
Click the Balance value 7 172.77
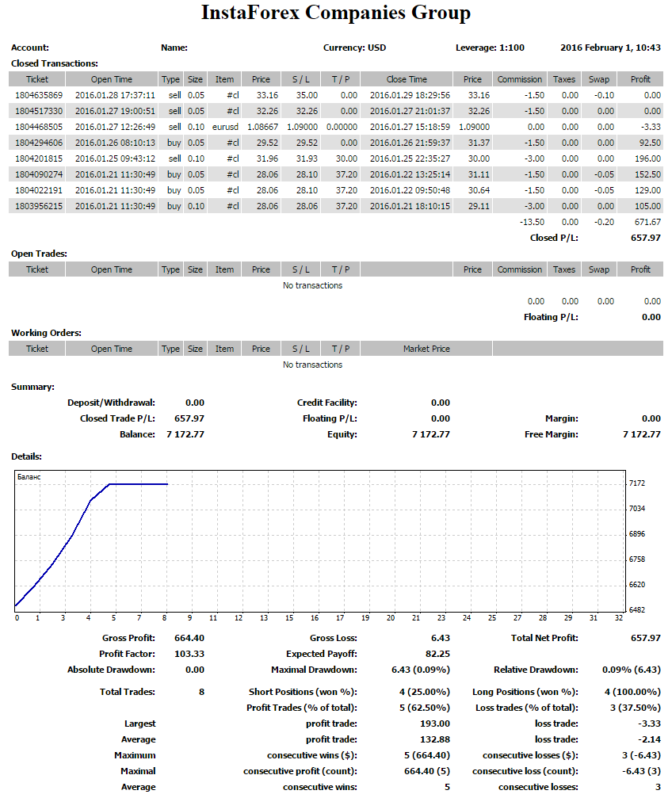185,434
